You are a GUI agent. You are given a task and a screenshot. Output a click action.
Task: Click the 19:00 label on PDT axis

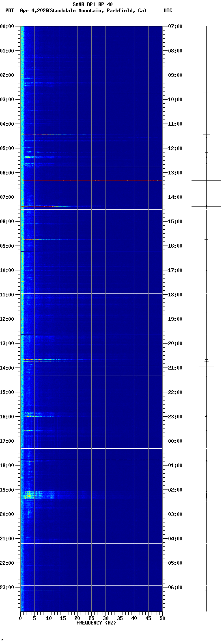click(7, 490)
